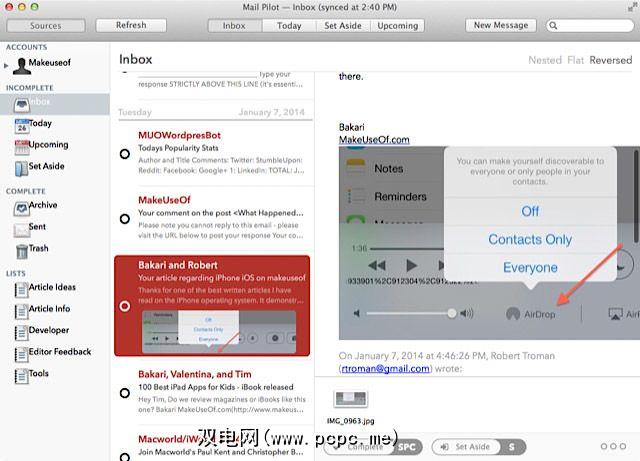Open the Today calendar icon in the sidebar
640x461 pixels.
pos(22,127)
